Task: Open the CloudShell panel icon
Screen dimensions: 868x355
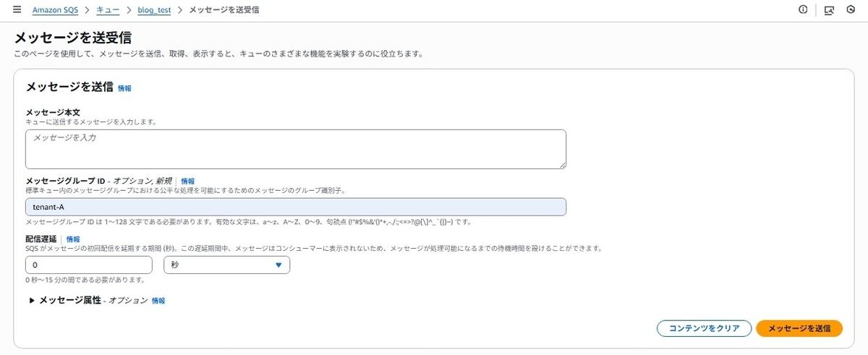Action: tap(829, 10)
